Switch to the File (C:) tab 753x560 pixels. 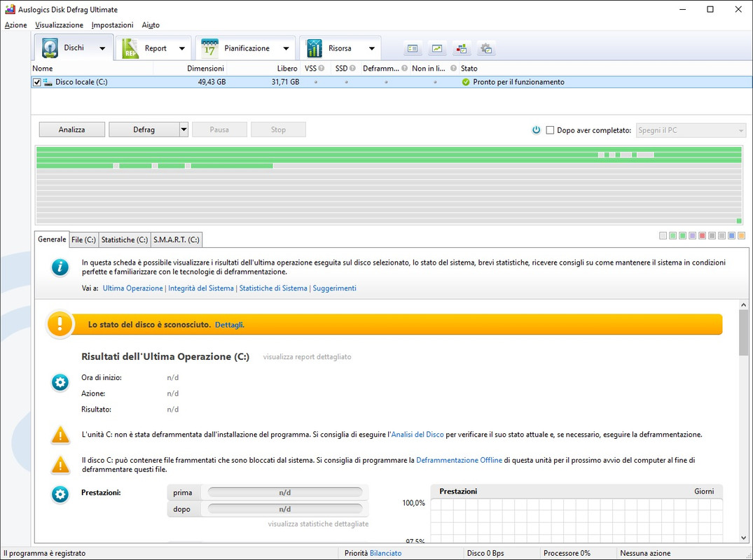(83, 239)
